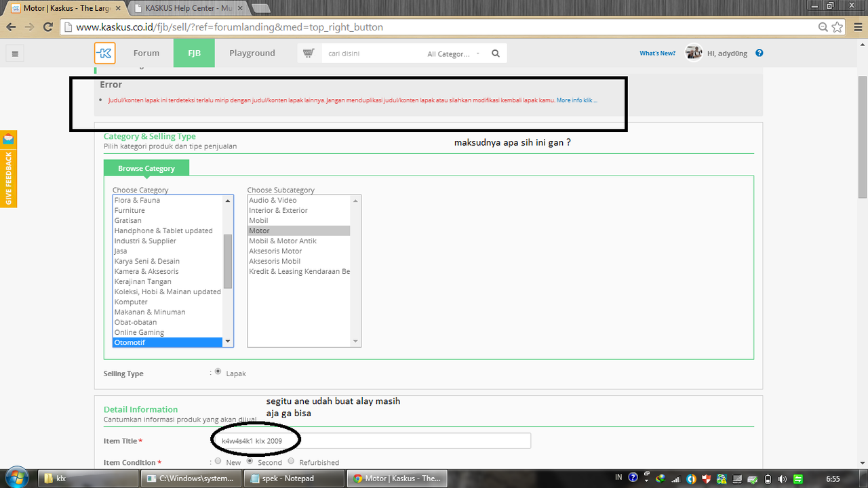Image resolution: width=868 pixels, height=488 pixels.
Task: Bookmark this page with the star
Action: click(837, 27)
